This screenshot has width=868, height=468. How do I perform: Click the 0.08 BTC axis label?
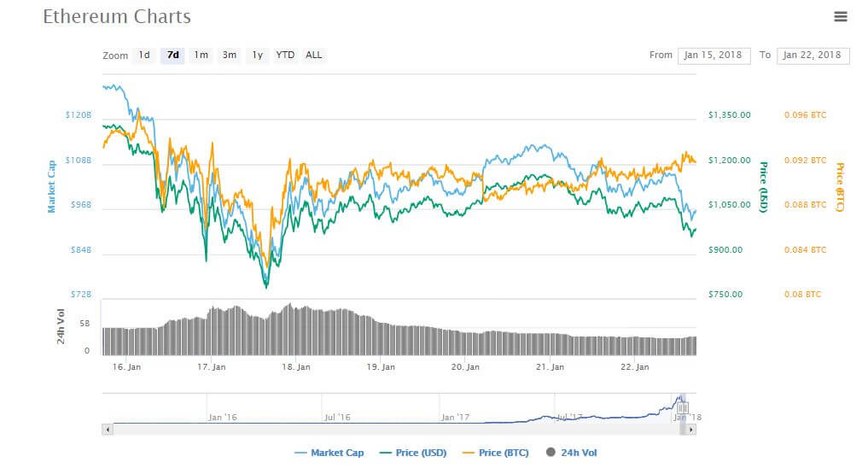pyautogui.click(x=802, y=295)
